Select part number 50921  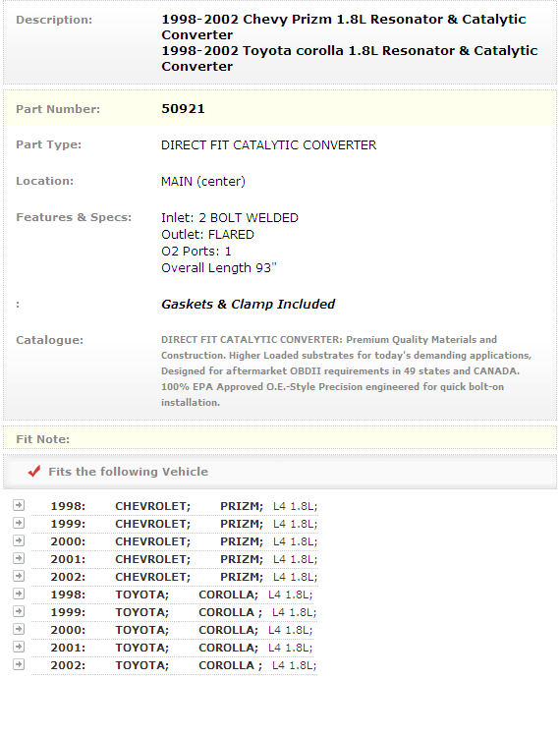click(x=183, y=109)
